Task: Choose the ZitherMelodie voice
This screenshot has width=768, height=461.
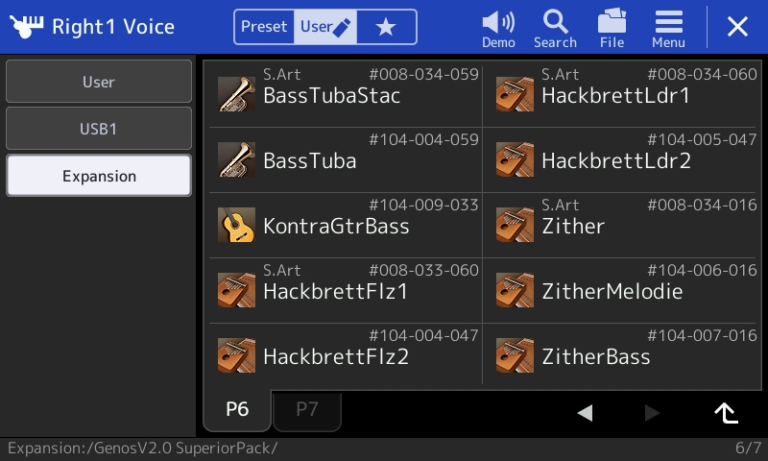Action: pos(623,291)
